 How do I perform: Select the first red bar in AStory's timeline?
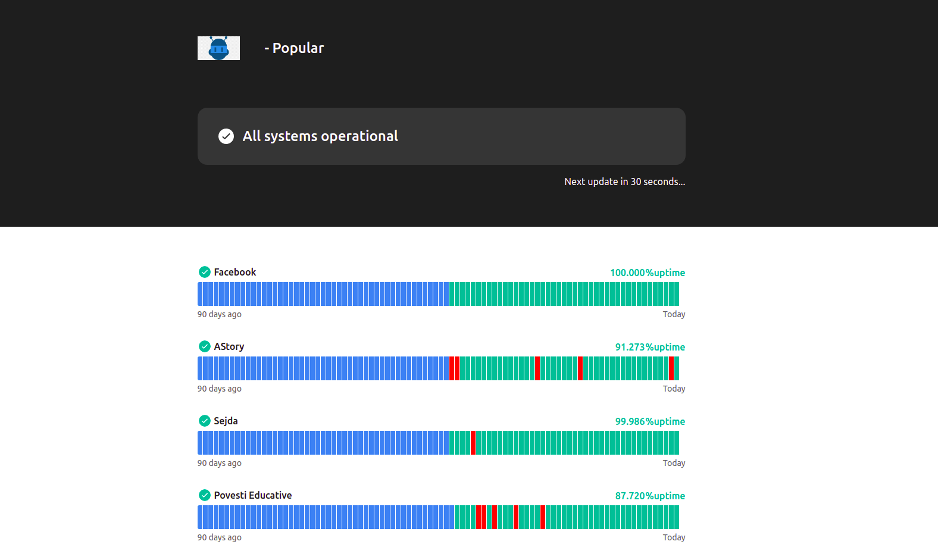[x=452, y=368]
